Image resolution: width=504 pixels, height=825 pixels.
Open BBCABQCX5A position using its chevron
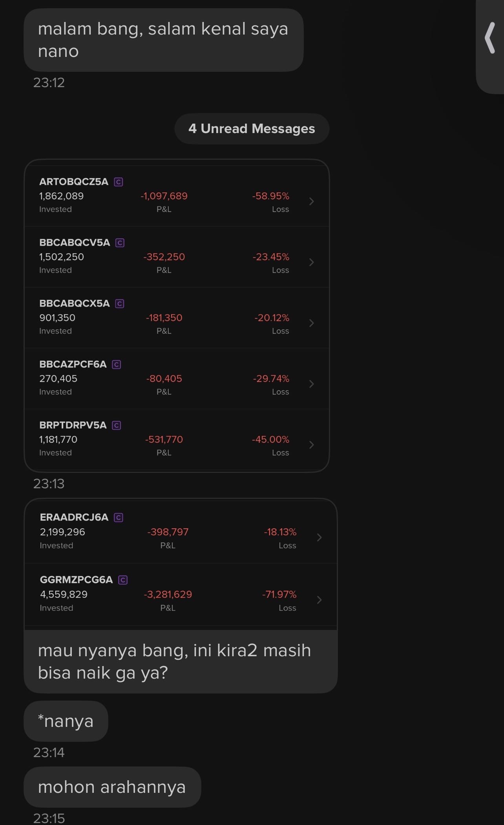312,323
